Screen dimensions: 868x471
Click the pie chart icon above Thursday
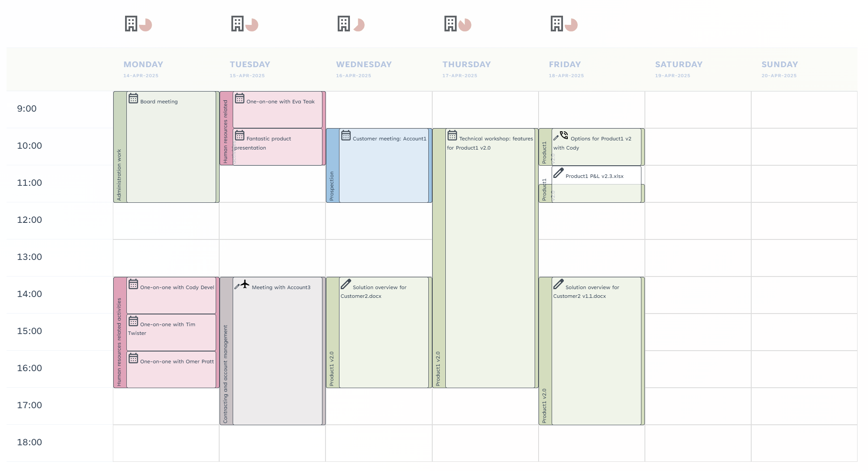click(465, 25)
